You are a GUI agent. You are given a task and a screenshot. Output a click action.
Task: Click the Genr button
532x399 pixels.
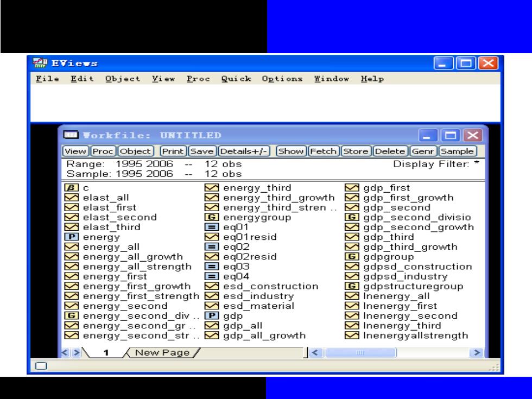[422, 151]
